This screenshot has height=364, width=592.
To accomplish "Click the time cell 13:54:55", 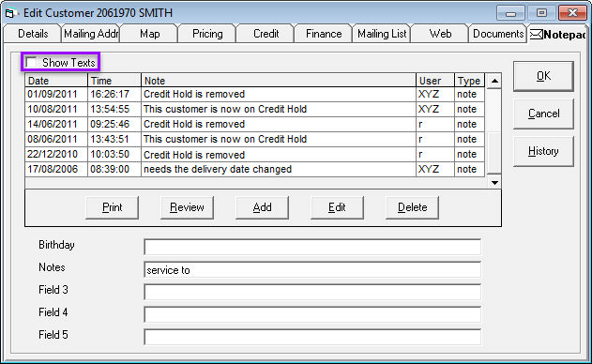I will pyautogui.click(x=114, y=109).
